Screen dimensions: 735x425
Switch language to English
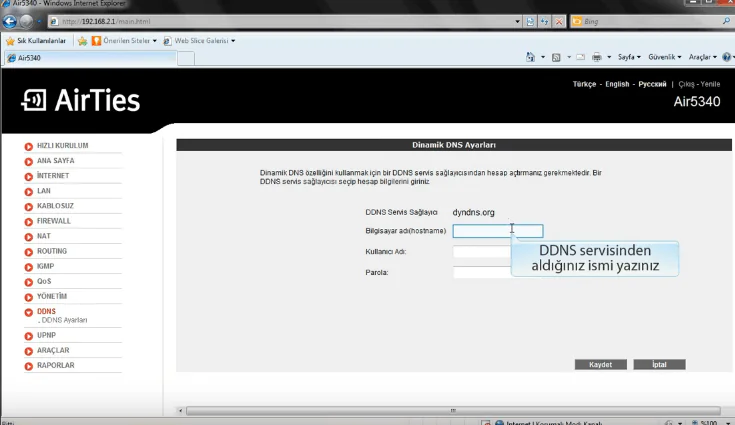[x=617, y=84]
